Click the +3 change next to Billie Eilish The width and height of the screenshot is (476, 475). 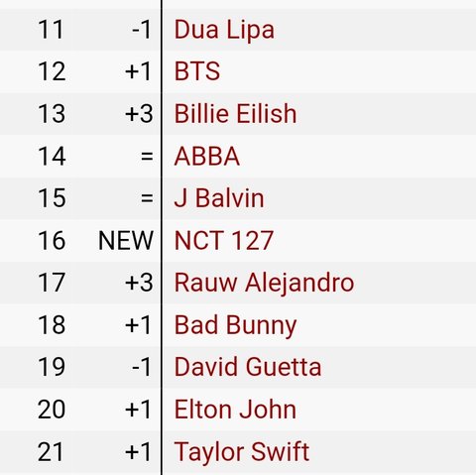pos(139,114)
